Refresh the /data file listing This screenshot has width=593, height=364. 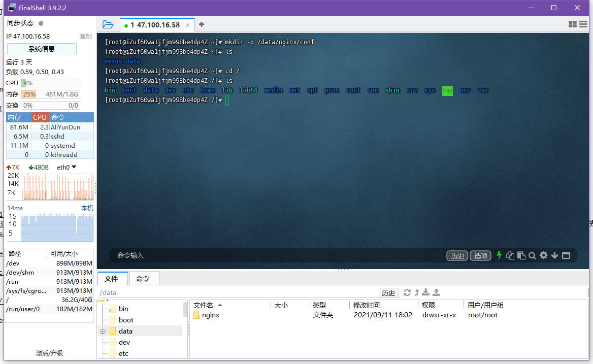[x=407, y=292]
